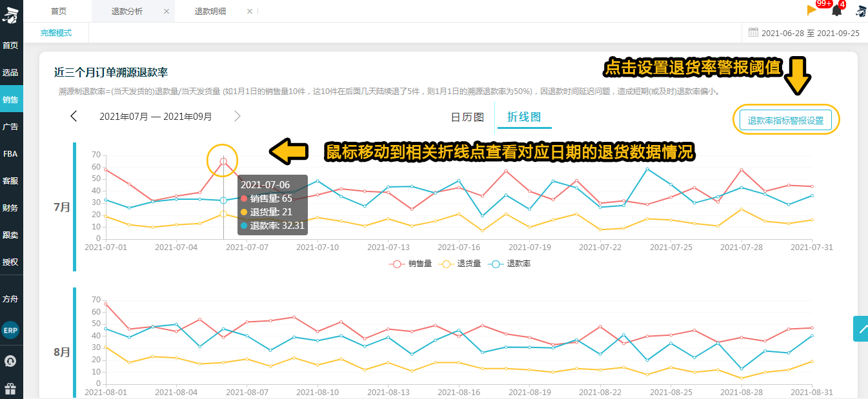
Task: Go to previous month range arrow
Action: coord(74,117)
